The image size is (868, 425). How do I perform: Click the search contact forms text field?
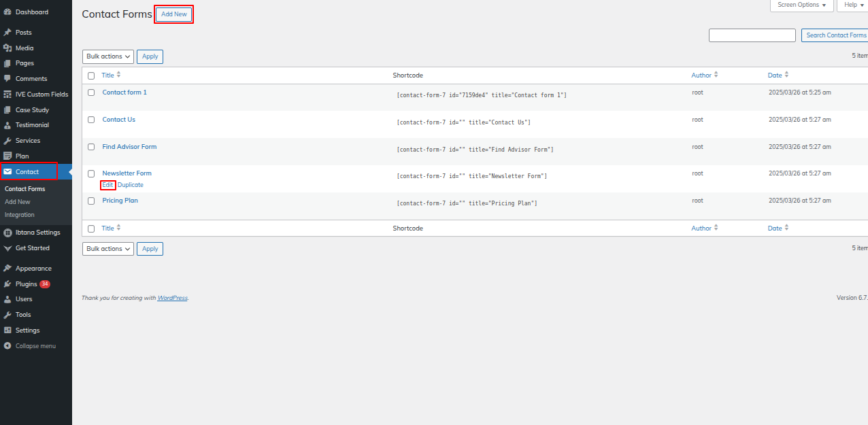752,35
